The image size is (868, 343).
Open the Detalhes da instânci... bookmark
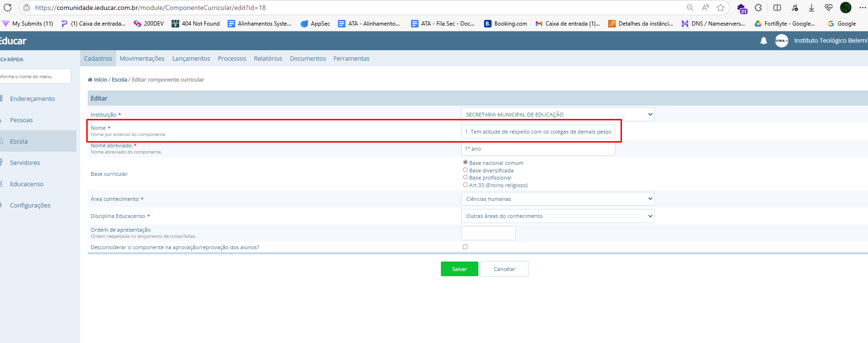tap(640, 24)
